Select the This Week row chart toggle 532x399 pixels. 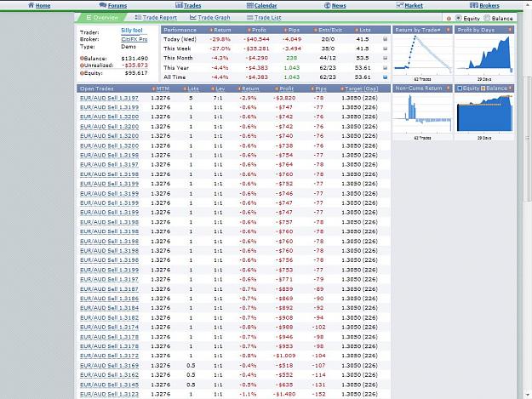(385, 48)
